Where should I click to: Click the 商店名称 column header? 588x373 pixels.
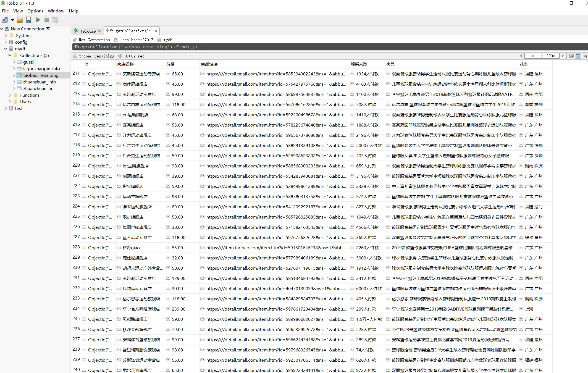point(140,64)
